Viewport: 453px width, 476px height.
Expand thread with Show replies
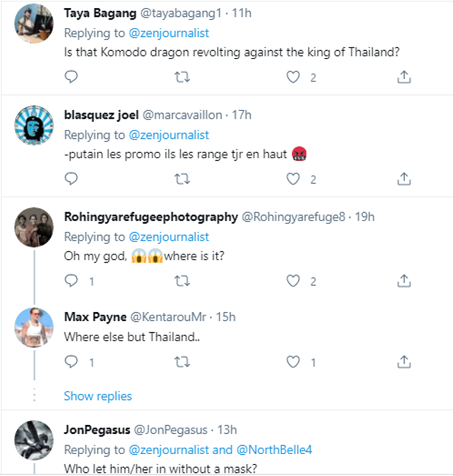(98, 396)
